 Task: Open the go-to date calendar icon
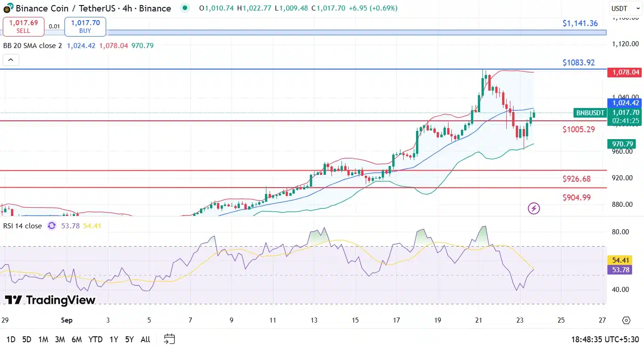point(169,339)
